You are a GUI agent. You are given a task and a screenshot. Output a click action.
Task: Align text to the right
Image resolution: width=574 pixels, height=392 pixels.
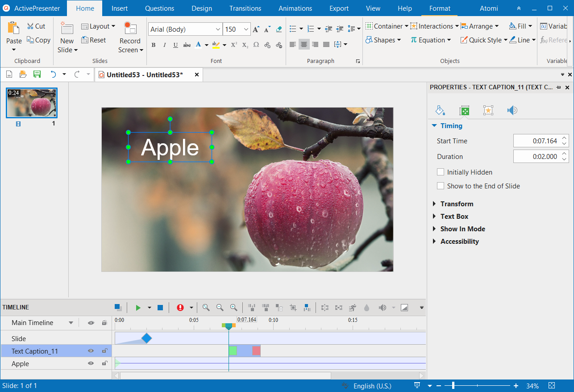315,45
